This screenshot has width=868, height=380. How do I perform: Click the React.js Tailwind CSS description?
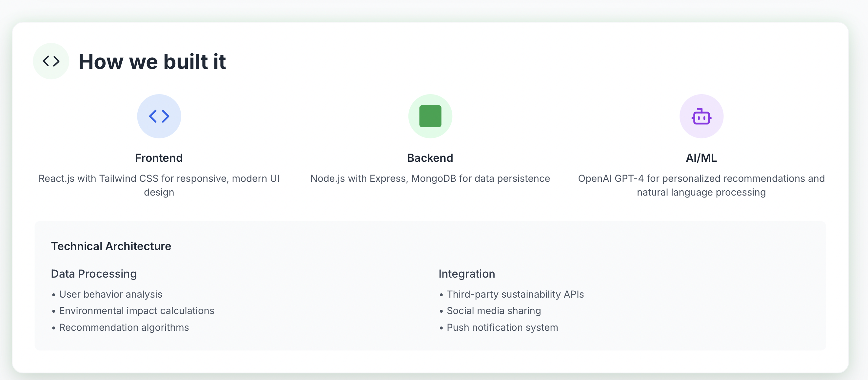[159, 185]
